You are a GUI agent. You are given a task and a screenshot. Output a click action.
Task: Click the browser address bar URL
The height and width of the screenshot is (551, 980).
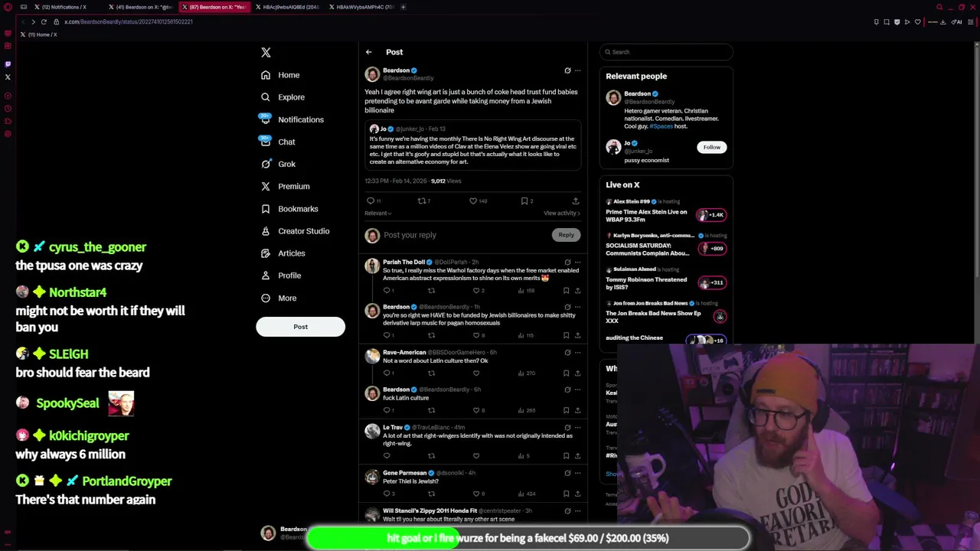[129, 21]
